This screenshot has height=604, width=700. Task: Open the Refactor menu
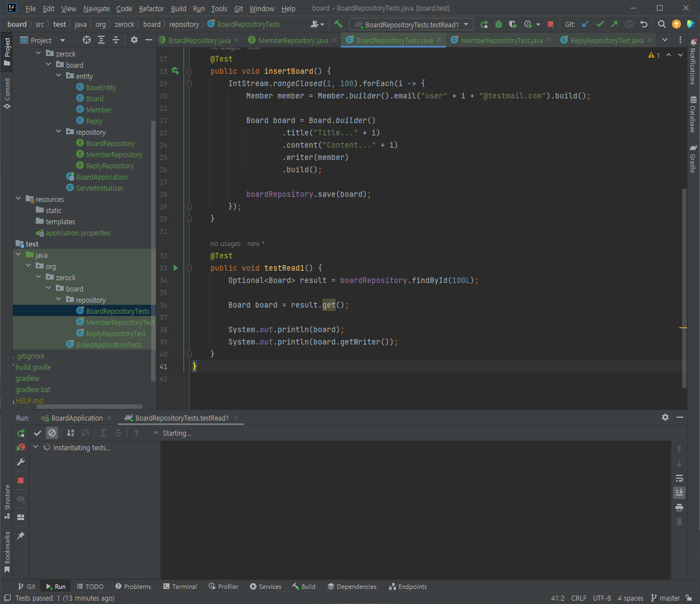tap(152, 8)
